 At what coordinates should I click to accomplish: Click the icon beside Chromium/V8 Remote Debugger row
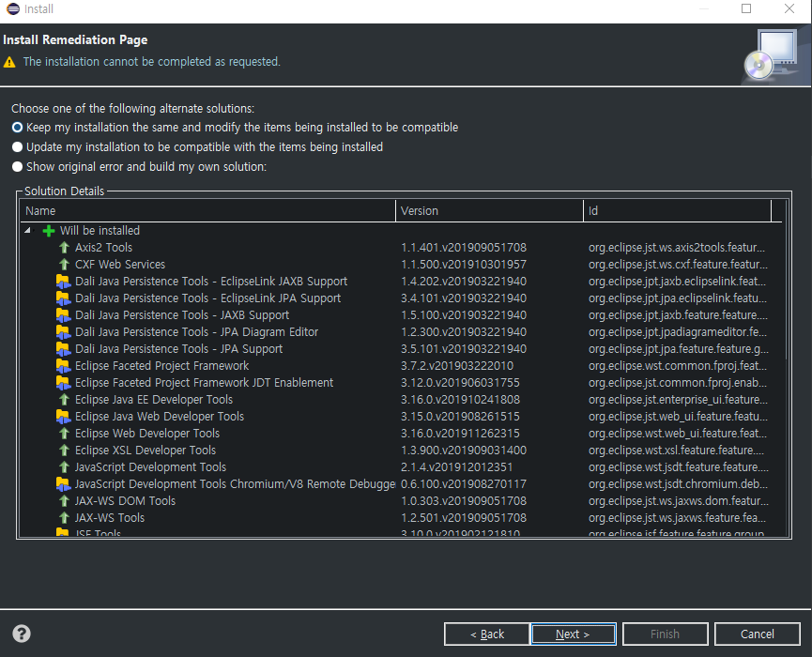63,484
